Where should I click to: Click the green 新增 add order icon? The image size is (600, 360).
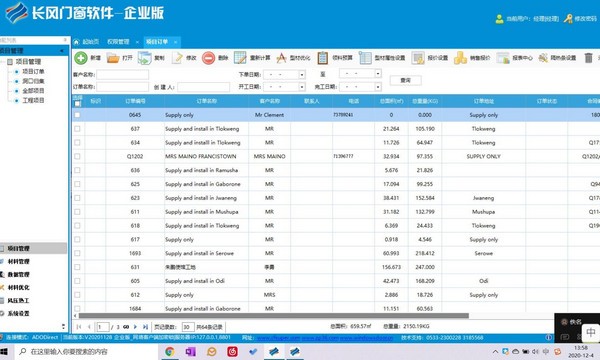click(x=80, y=58)
